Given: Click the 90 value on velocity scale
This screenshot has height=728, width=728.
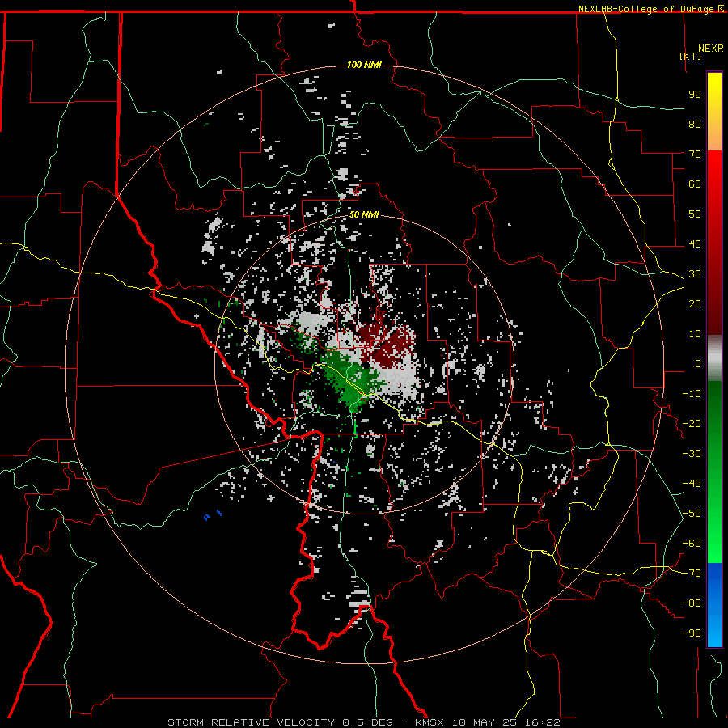Looking at the screenshot, I should (x=695, y=95).
